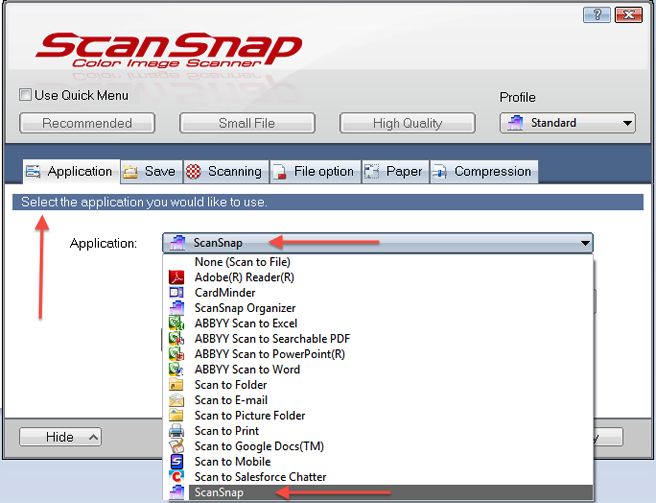Click the ScanSnap icon in the highlighted row
This screenshot has width=656, height=503.
click(176, 492)
